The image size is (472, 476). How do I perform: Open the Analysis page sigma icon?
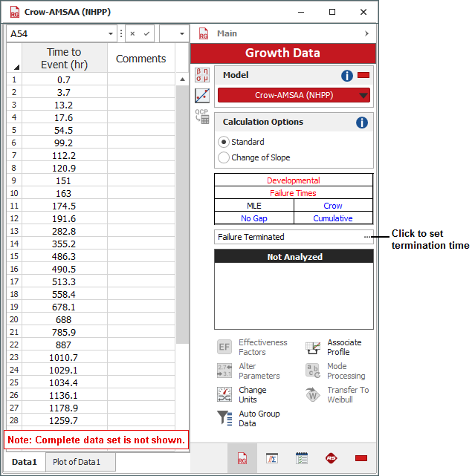point(272,458)
